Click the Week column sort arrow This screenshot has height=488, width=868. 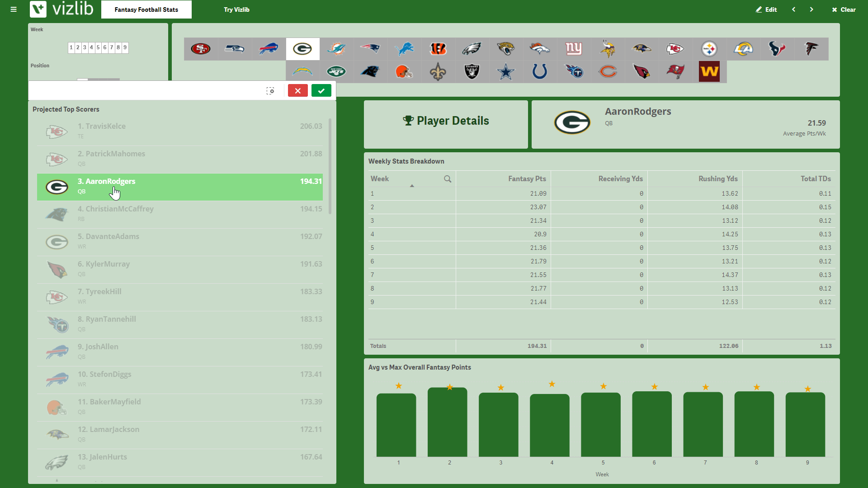click(412, 186)
